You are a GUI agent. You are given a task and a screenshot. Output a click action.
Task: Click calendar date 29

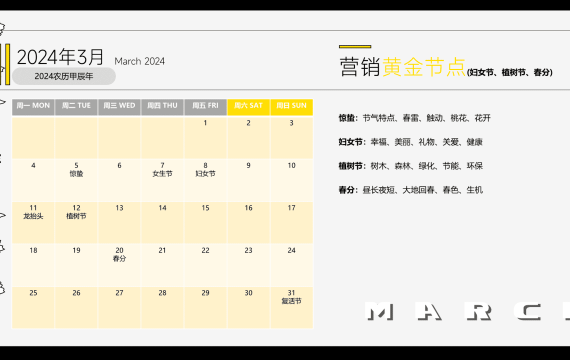click(x=205, y=293)
